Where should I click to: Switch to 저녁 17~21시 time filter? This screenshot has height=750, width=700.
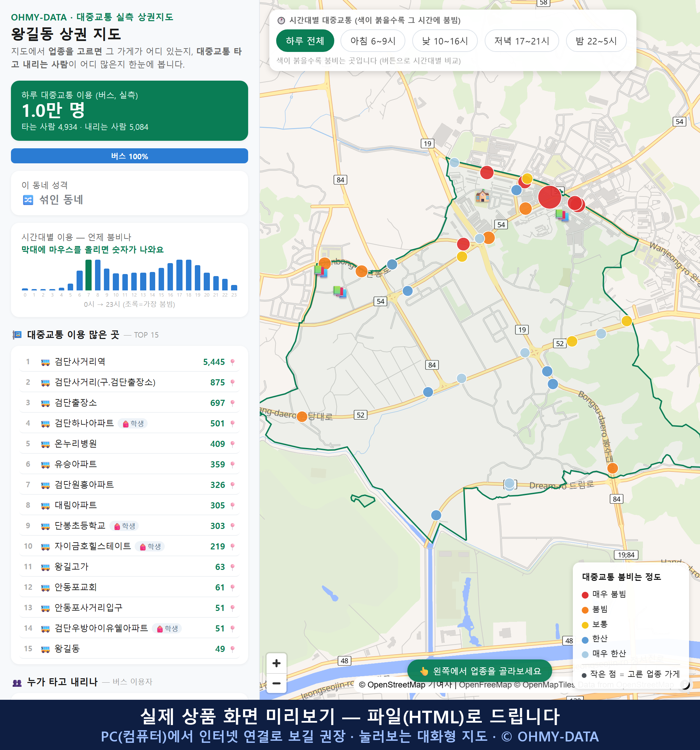[x=521, y=41]
